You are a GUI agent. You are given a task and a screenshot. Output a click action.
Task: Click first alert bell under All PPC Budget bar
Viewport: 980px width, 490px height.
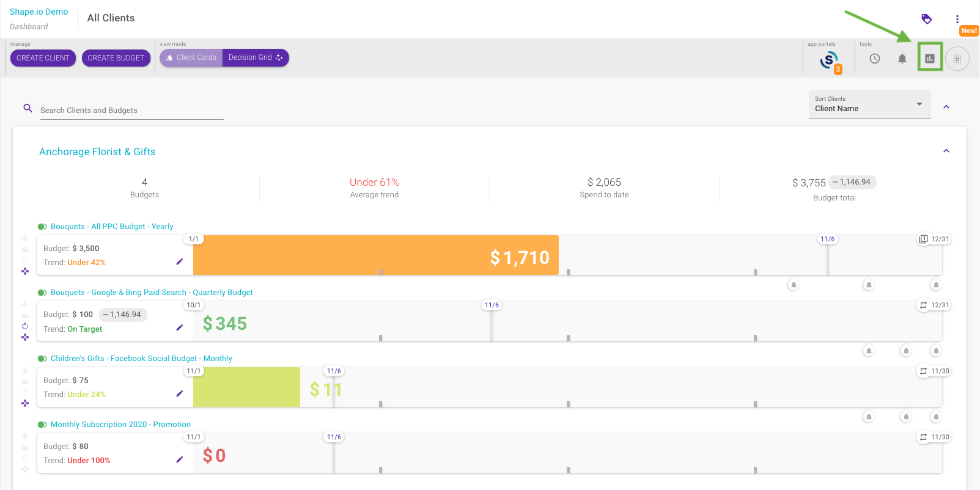pos(794,285)
